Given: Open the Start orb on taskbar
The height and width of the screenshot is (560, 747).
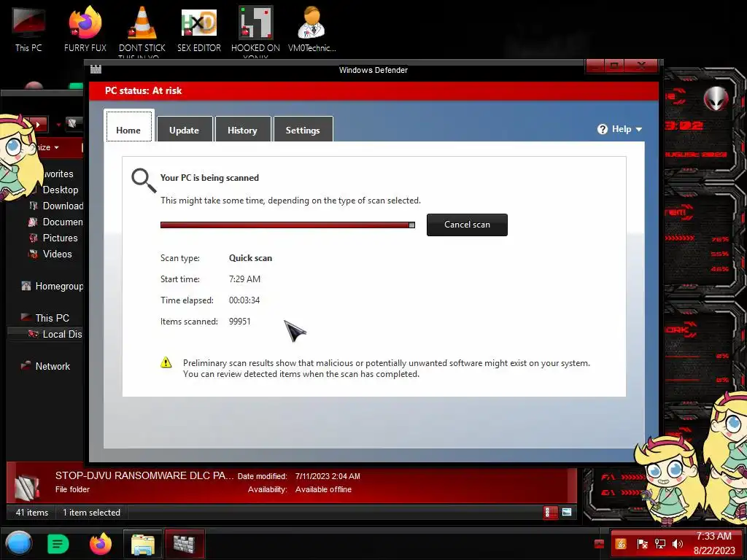Looking at the screenshot, I should click(19, 543).
